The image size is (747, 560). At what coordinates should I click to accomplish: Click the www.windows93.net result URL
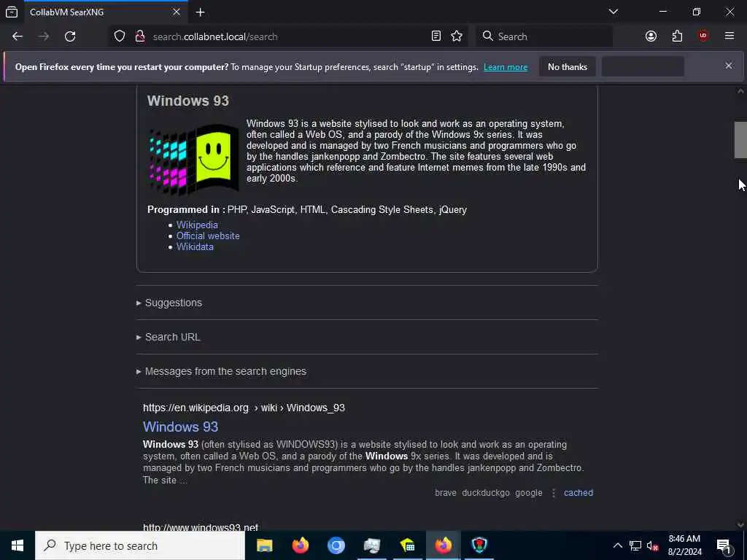pyautogui.click(x=201, y=526)
